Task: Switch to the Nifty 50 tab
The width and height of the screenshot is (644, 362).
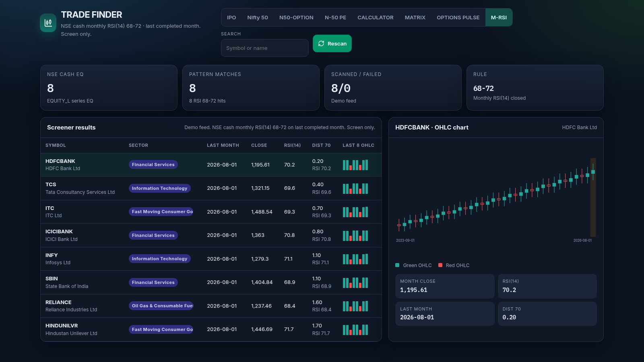Action: (258, 17)
